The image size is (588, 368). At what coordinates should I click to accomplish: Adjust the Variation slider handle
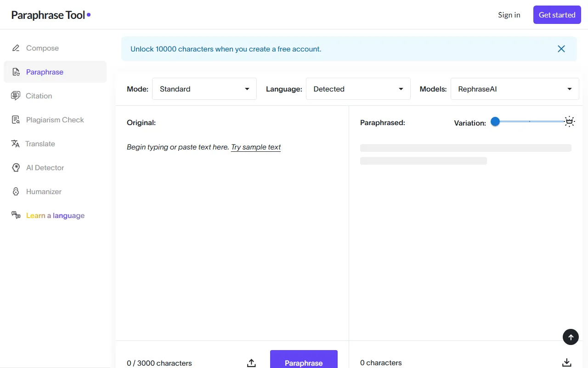pos(495,121)
